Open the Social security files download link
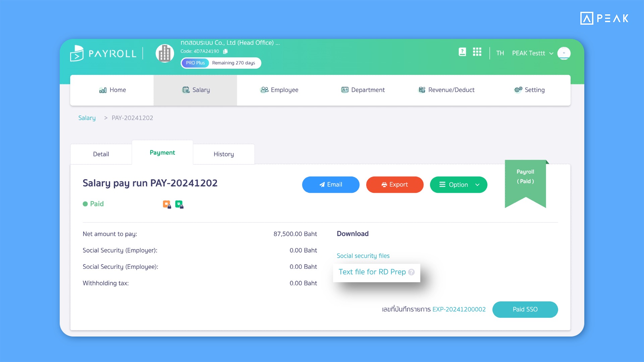Viewport: 644px width, 362px height. pos(363,255)
